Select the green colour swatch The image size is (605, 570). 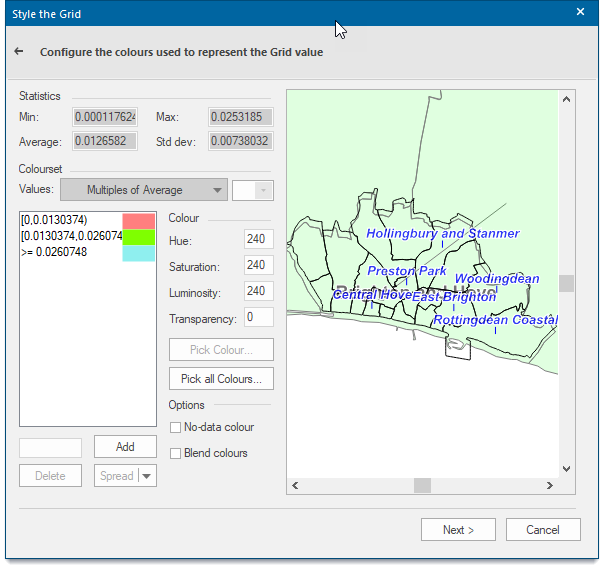pos(139,237)
